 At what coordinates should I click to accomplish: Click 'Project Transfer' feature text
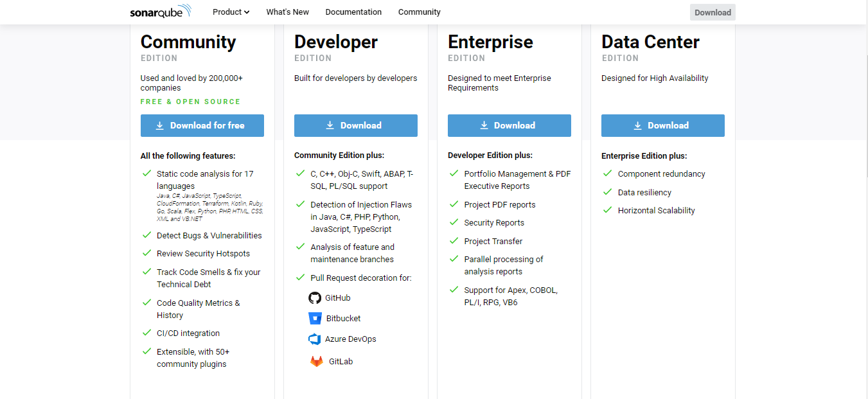493,242
